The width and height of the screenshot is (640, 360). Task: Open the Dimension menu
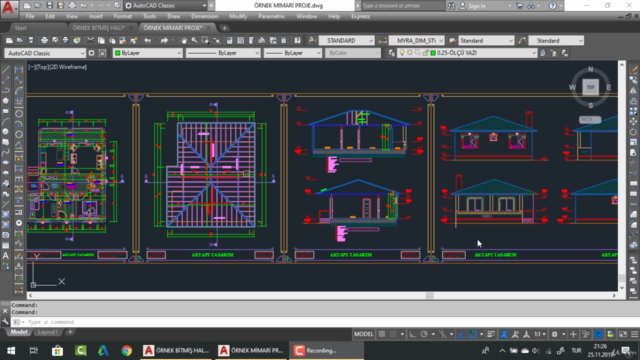click(x=204, y=16)
